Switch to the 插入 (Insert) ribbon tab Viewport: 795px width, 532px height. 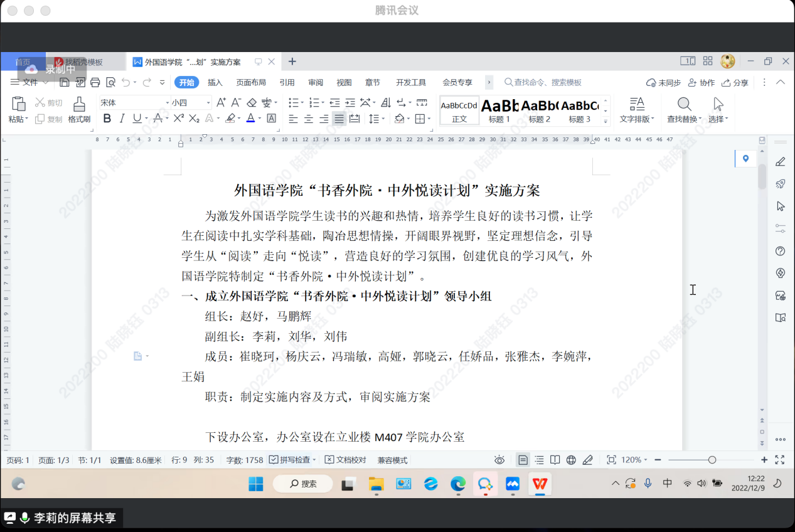(215, 82)
